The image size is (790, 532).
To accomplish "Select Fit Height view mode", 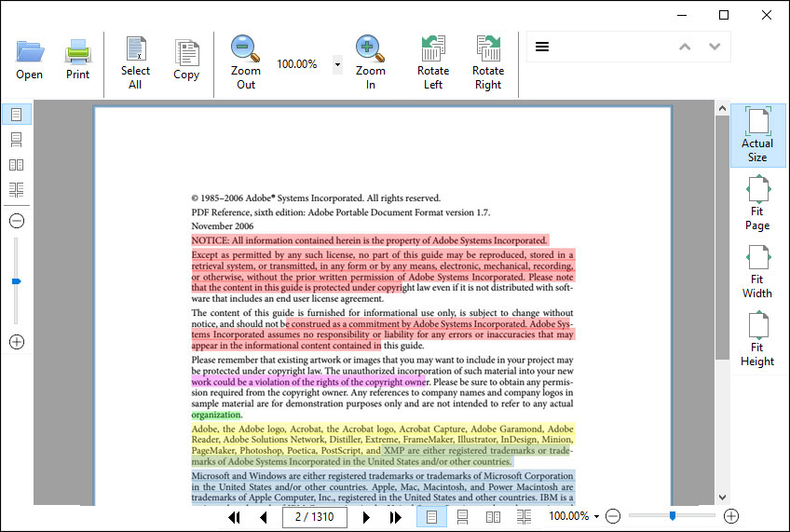I will pos(757,326).
